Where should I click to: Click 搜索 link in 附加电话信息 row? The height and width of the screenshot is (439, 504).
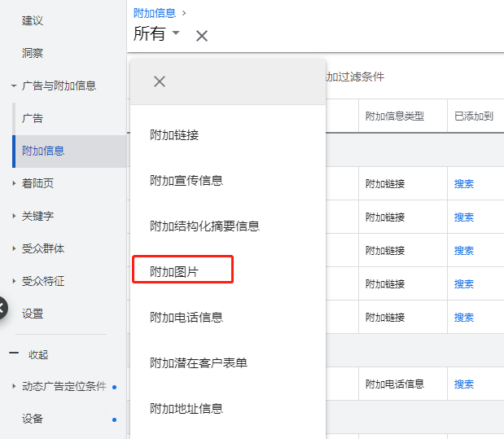(464, 384)
